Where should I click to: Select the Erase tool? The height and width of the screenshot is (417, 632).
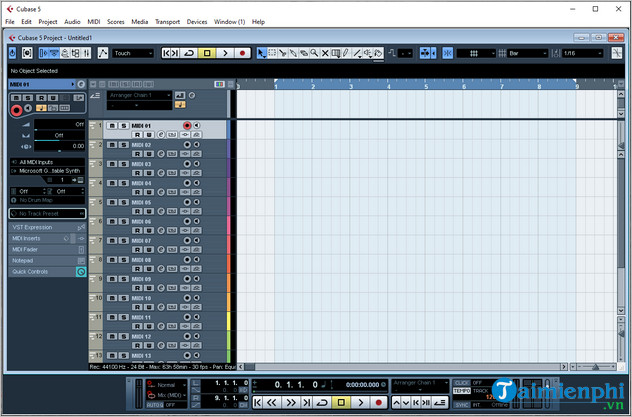304,53
